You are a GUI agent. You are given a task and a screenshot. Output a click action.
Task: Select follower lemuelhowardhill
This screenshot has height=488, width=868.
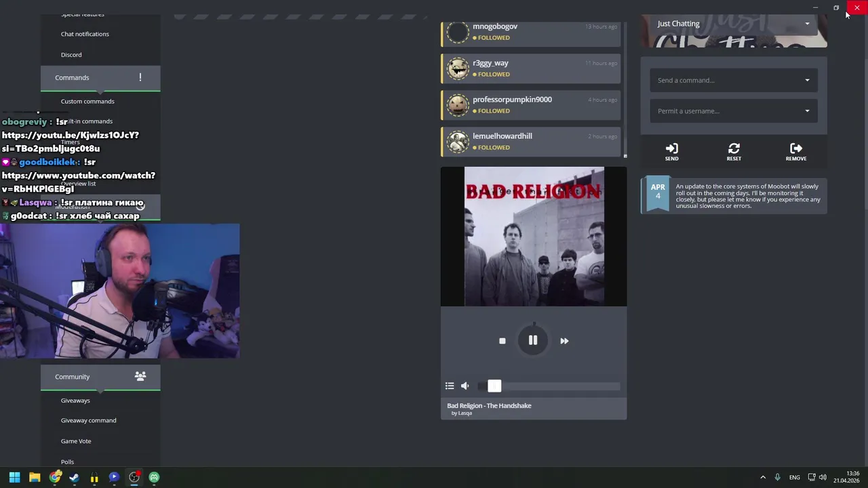[531, 142]
